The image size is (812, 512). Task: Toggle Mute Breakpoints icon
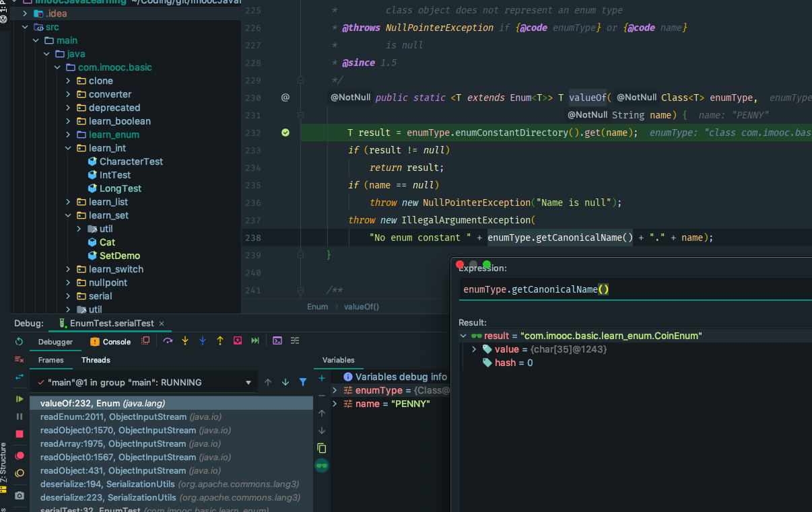(20, 474)
